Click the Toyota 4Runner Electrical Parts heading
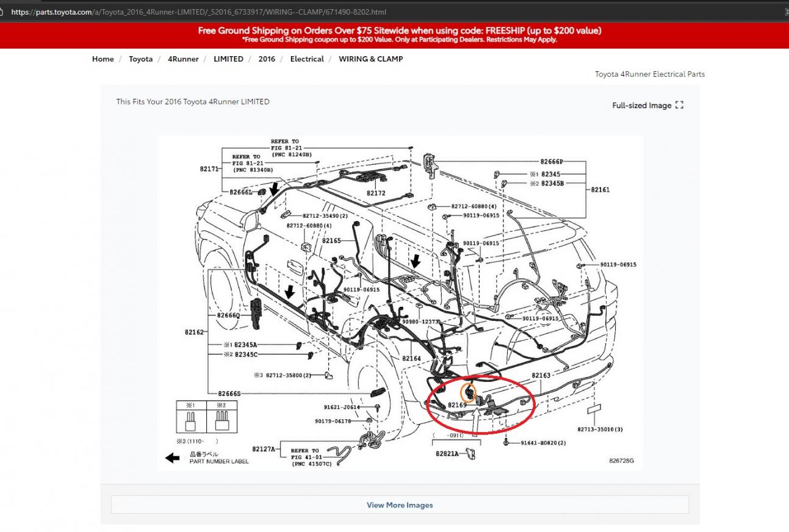Image resolution: width=789 pixels, height=532 pixels. pos(650,74)
